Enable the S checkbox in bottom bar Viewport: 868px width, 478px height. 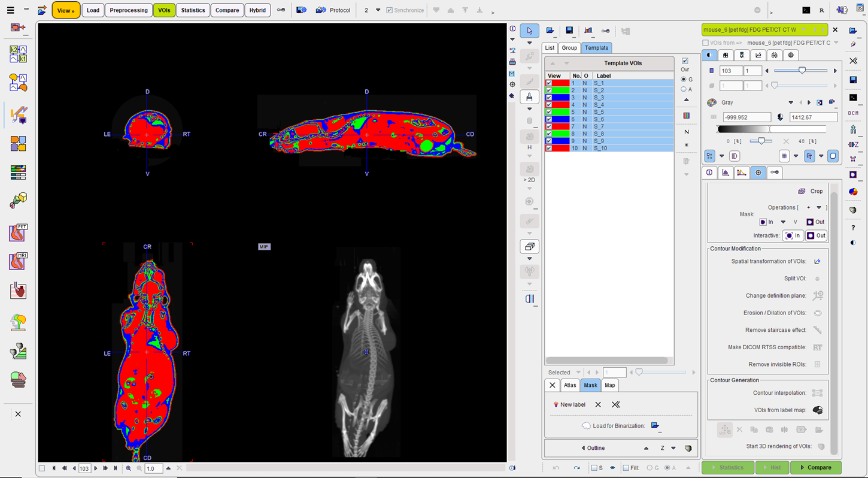point(593,468)
